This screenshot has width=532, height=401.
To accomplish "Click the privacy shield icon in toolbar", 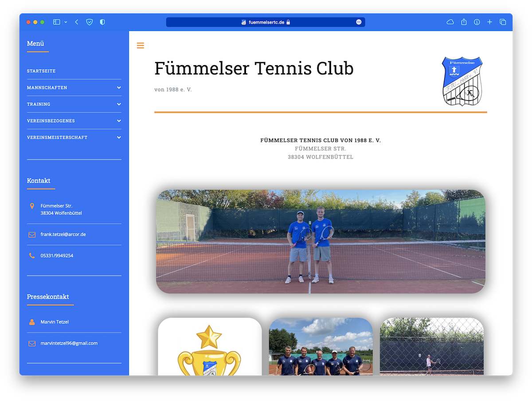I will pyautogui.click(x=102, y=22).
